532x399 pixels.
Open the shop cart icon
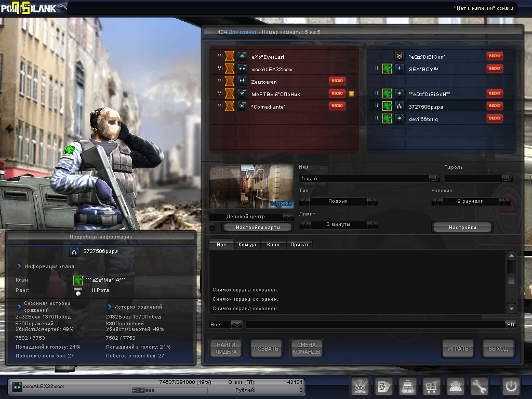click(432, 387)
